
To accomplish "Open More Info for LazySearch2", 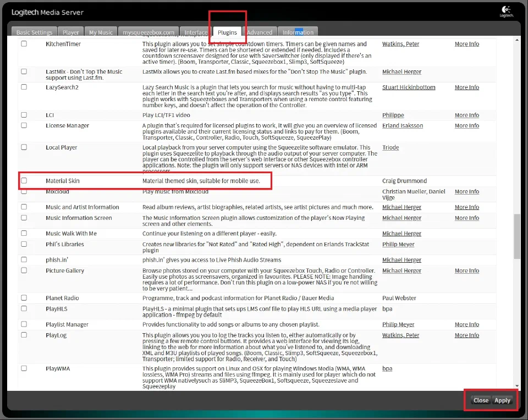I will click(467, 87).
